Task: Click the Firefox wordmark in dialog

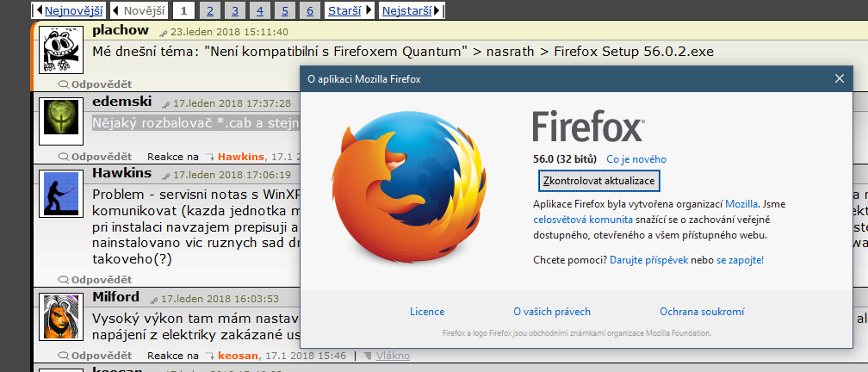Action: click(588, 127)
